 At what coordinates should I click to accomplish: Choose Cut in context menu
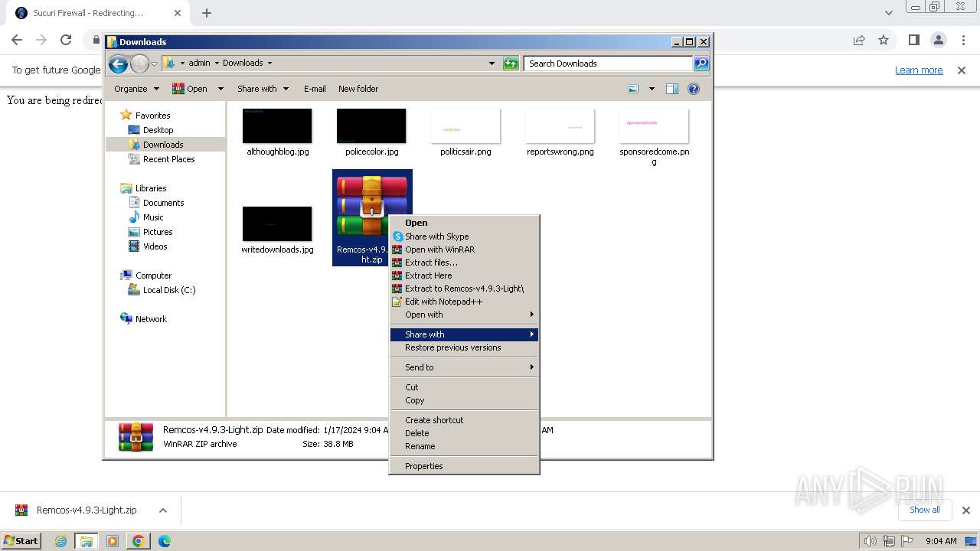point(464,387)
